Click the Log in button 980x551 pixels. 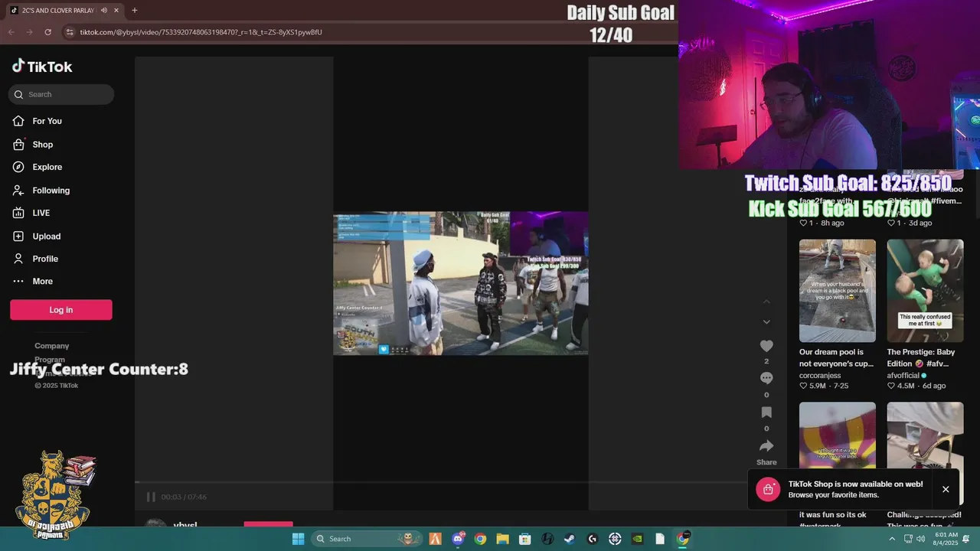(x=61, y=310)
